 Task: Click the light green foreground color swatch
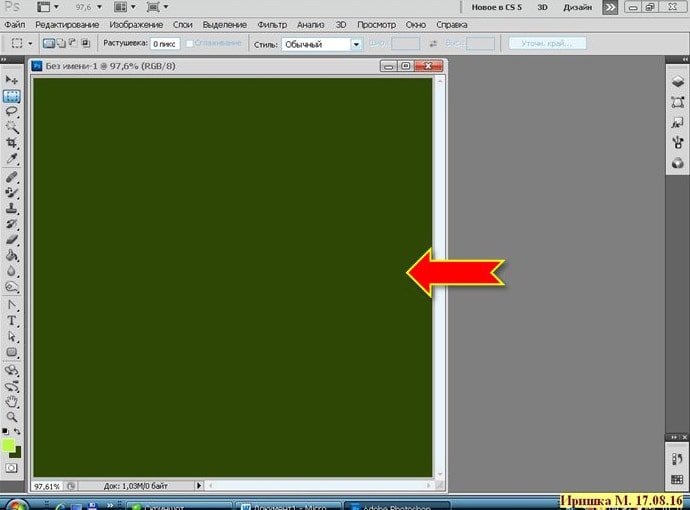pos(9,444)
